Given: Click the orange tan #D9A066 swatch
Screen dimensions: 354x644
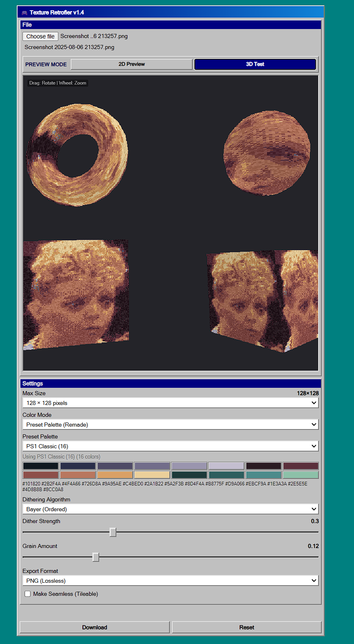Looking at the screenshot, I should click(x=115, y=475).
